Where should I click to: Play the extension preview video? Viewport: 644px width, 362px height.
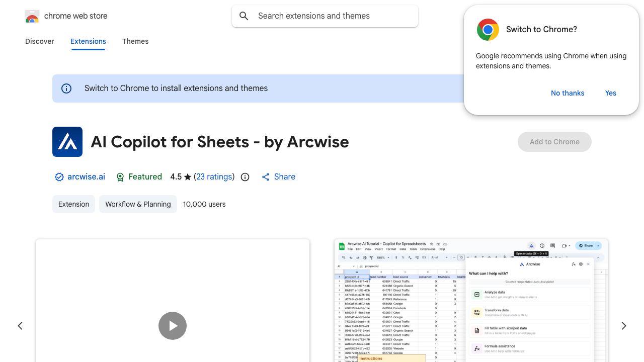tap(173, 326)
